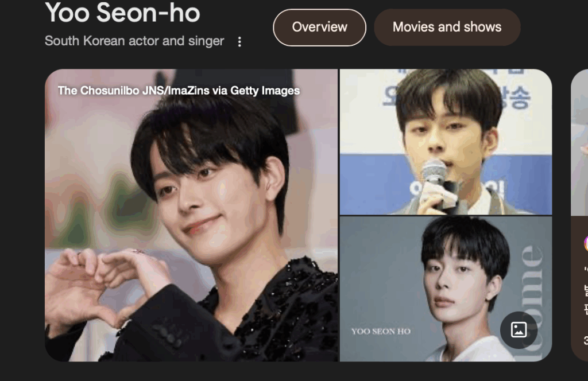Open the partially visible card at right edge
The image size is (588, 381).
[x=579, y=215]
